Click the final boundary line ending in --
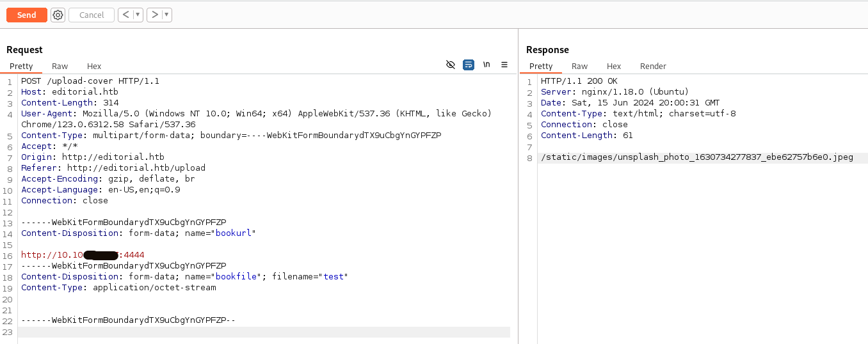The height and width of the screenshot is (344, 868). tap(129, 320)
